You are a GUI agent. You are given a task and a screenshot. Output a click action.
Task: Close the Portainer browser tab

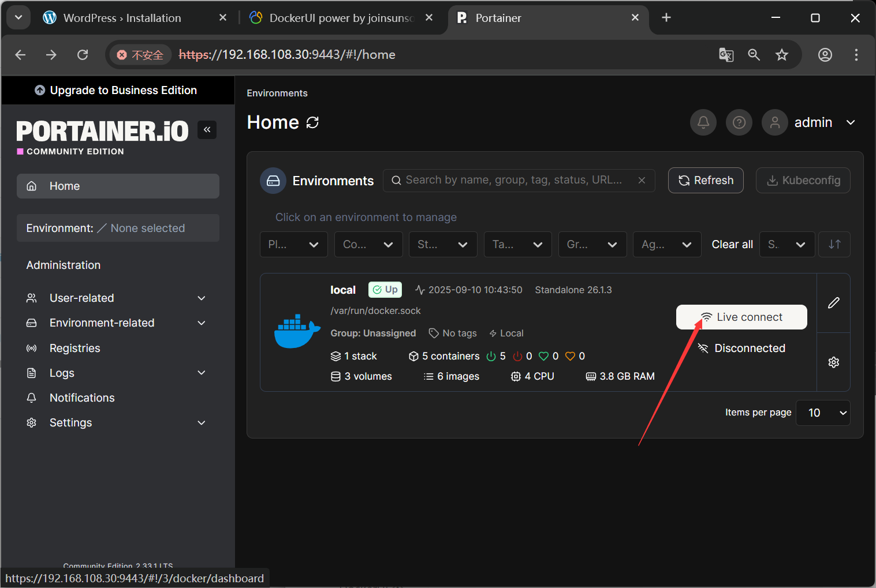coord(635,18)
